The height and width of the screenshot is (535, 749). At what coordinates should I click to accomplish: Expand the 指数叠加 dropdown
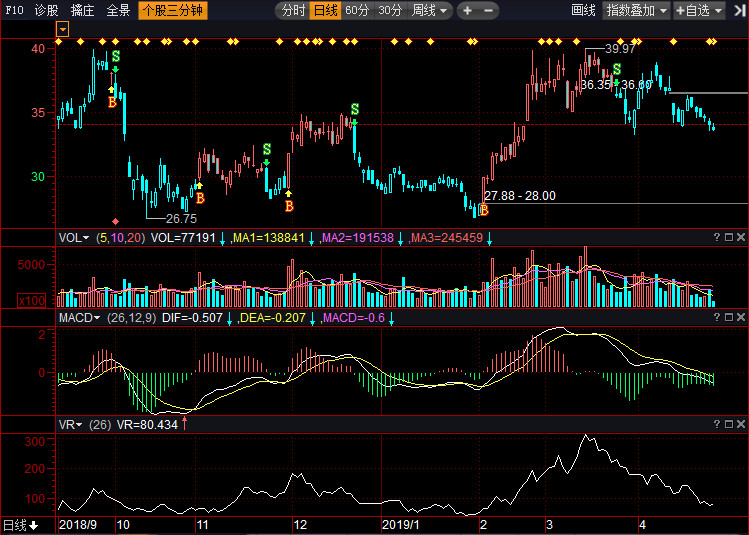pos(636,10)
